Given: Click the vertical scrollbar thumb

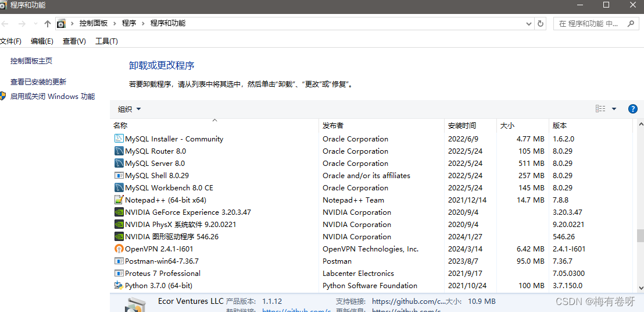Looking at the screenshot, I should coord(640,236).
